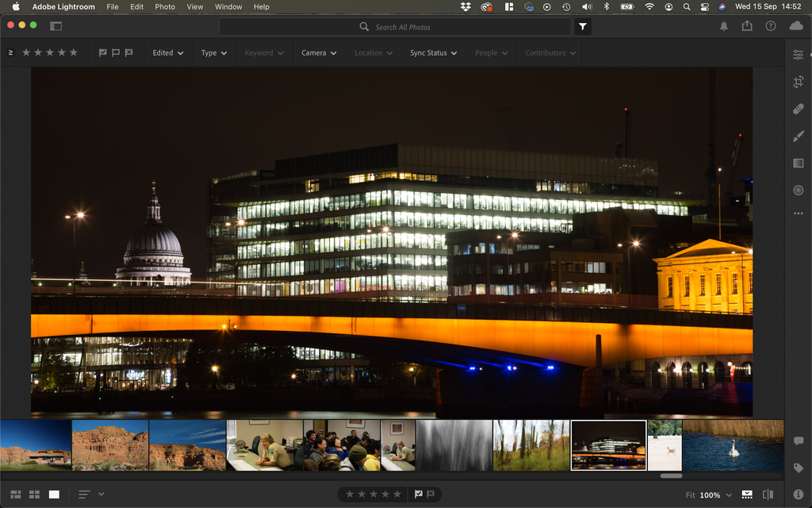Select the Brush adjustment tool
The width and height of the screenshot is (812, 508).
point(798,136)
